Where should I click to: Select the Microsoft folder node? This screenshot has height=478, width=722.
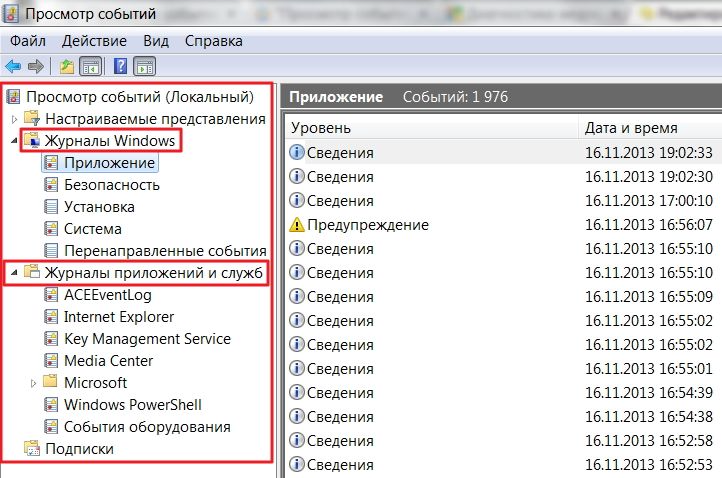pyautogui.click(x=96, y=383)
